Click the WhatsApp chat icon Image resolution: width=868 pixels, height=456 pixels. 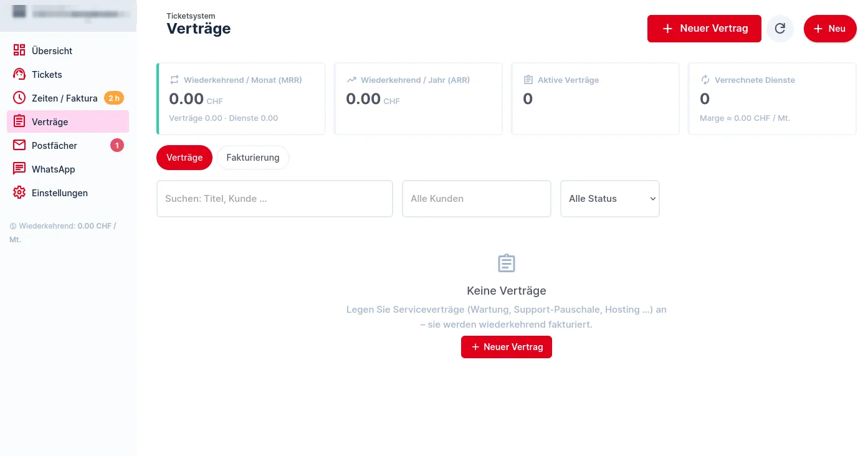click(19, 169)
